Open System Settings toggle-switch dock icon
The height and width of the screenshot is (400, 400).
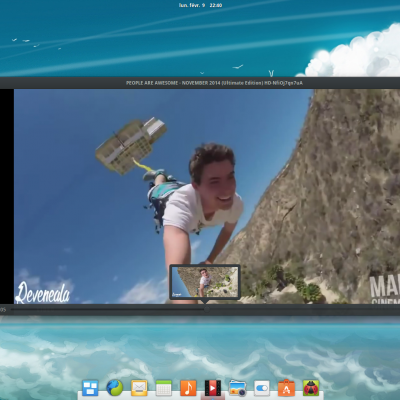pos(262,388)
